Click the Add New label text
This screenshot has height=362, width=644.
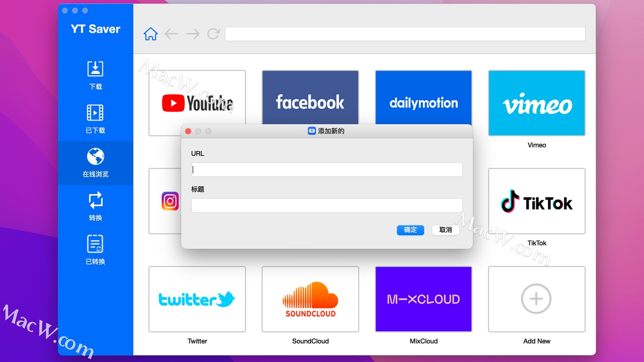click(537, 341)
